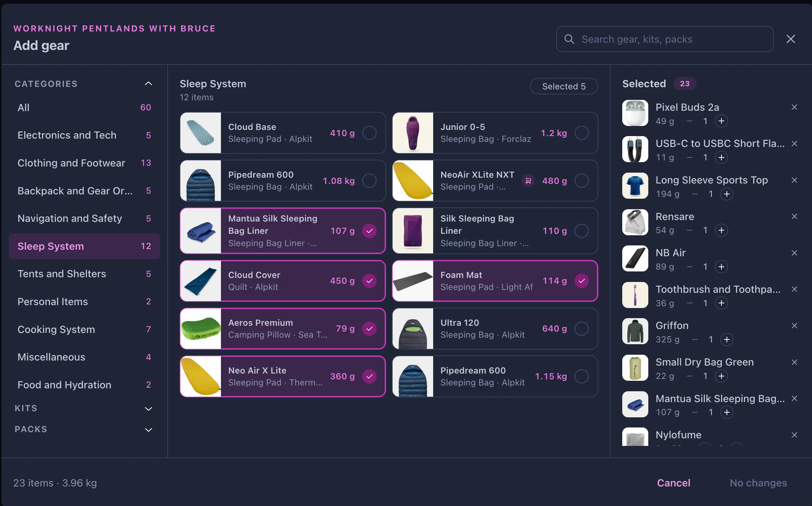Image resolution: width=812 pixels, height=506 pixels.
Task: Expand the Packs section
Action: (x=148, y=430)
